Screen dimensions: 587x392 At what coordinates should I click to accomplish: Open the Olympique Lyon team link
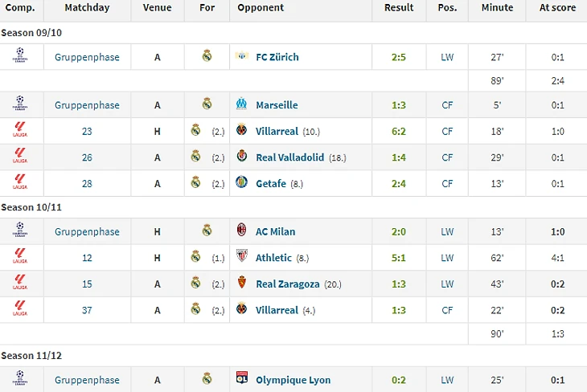point(293,380)
